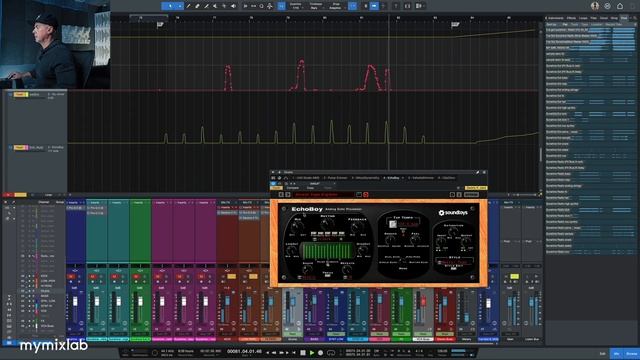
Task: Click the EchoBoy Feedback knob
Action: (358, 227)
